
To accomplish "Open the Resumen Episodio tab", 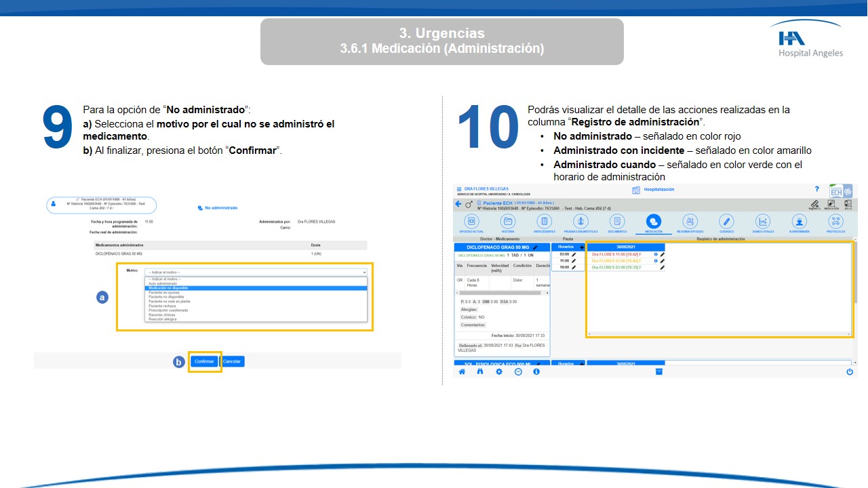I will 690,222.
